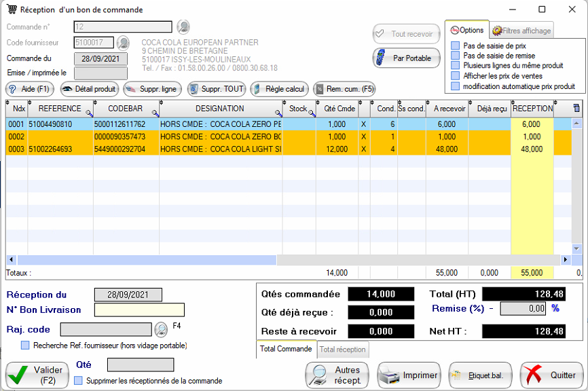This screenshot has width=588, height=391.
Task: Click the Quitter button to exit
Action: (551, 375)
